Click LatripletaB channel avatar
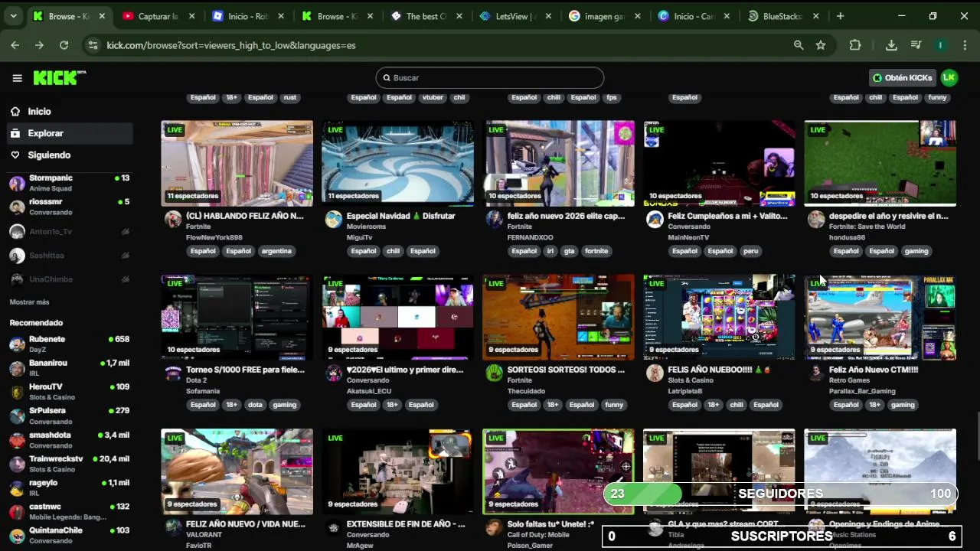 (655, 373)
